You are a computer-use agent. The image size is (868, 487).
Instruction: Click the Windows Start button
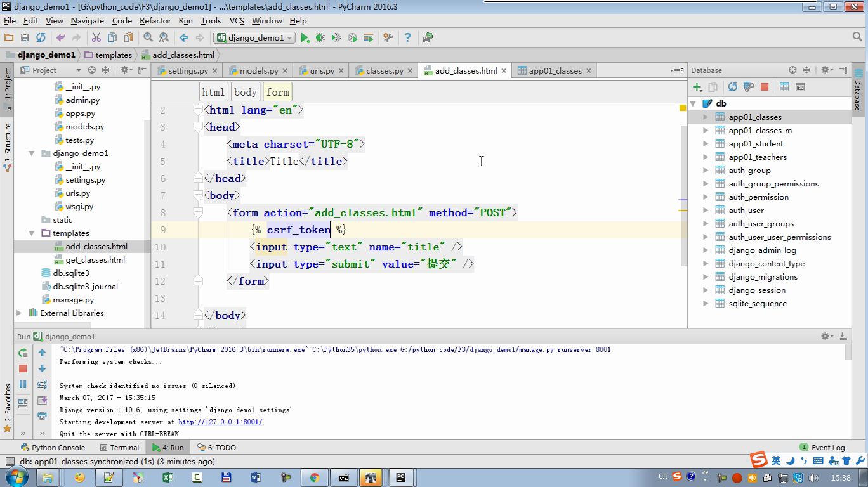tap(18, 477)
